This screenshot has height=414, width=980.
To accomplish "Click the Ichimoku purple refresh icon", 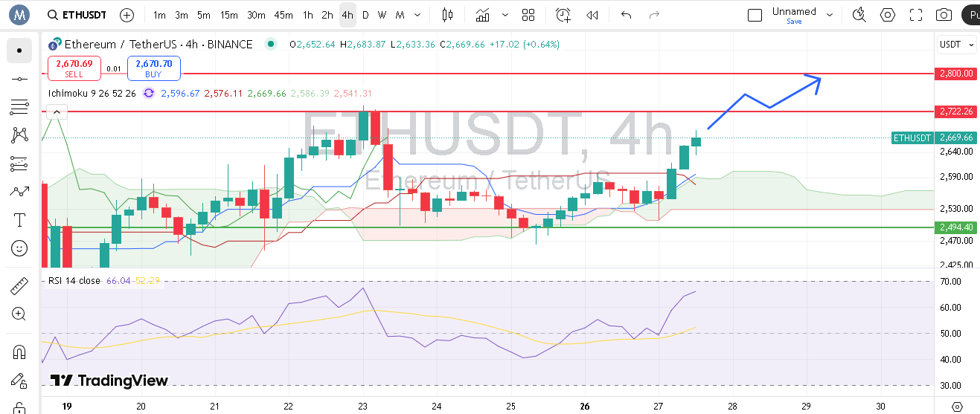I will [x=148, y=93].
